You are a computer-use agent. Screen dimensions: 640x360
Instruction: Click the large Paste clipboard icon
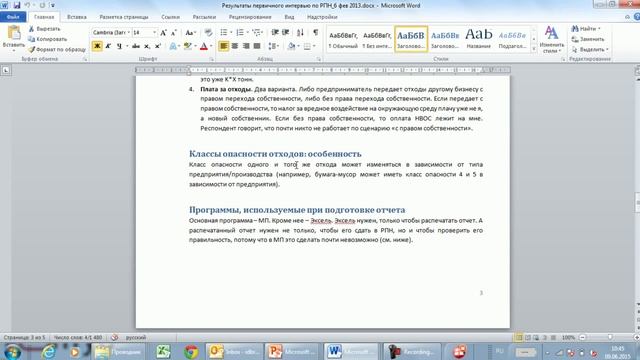point(14,33)
